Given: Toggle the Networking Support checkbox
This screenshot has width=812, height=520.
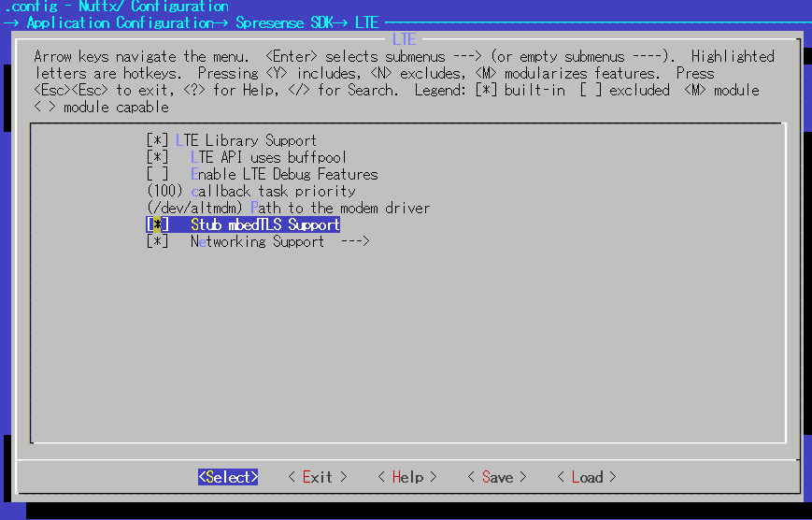Looking at the screenshot, I should tap(157, 241).
